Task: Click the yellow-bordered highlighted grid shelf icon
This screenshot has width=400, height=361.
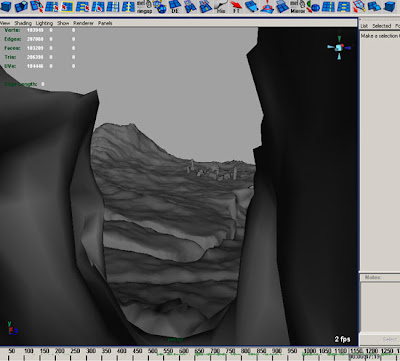Action: (x=67, y=6)
